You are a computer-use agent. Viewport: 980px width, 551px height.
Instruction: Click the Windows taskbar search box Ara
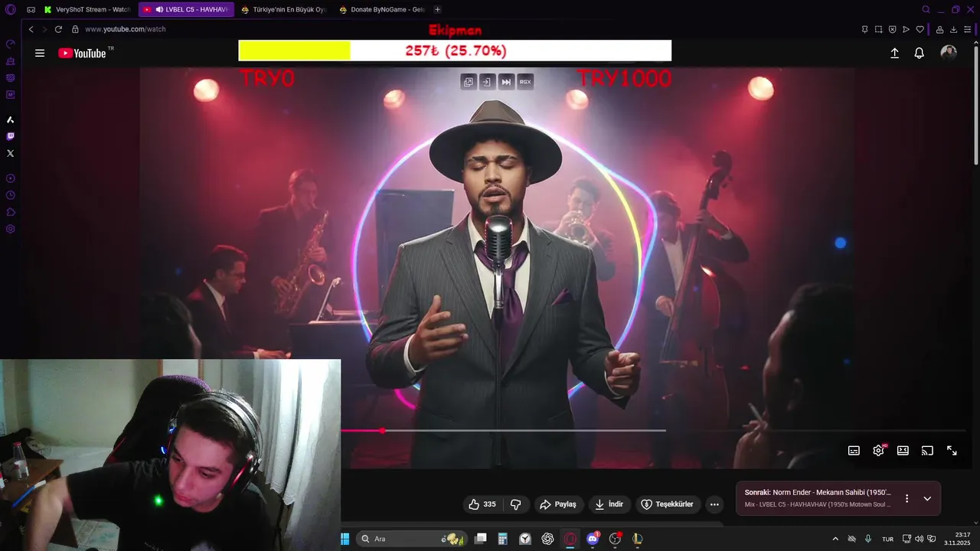click(x=413, y=539)
